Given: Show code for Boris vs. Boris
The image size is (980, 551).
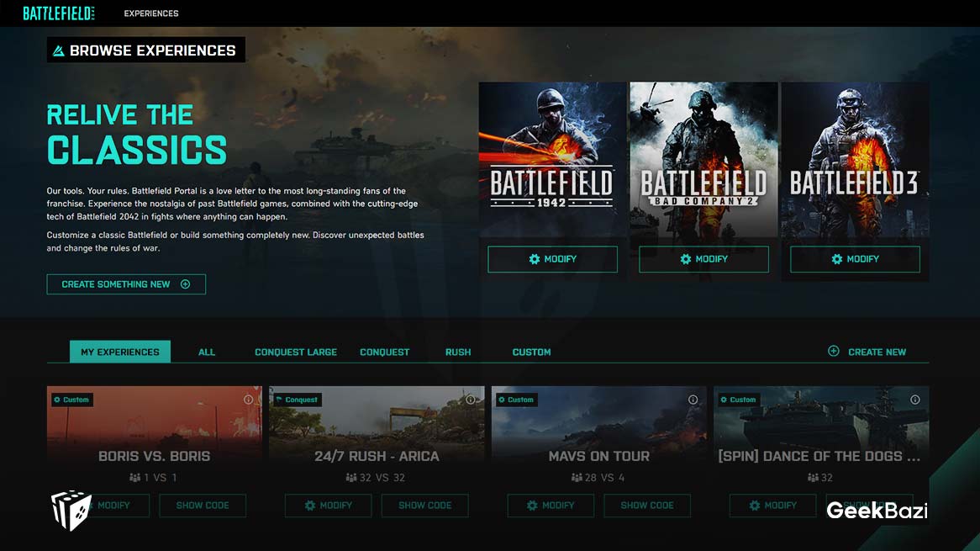Looking at the screenshot, I should pyautogui.click(x=203, y=506).
